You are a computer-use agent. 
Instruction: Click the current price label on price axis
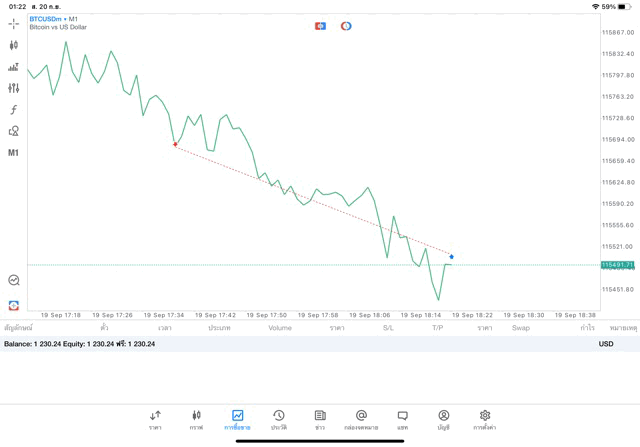tap(617, 265)
